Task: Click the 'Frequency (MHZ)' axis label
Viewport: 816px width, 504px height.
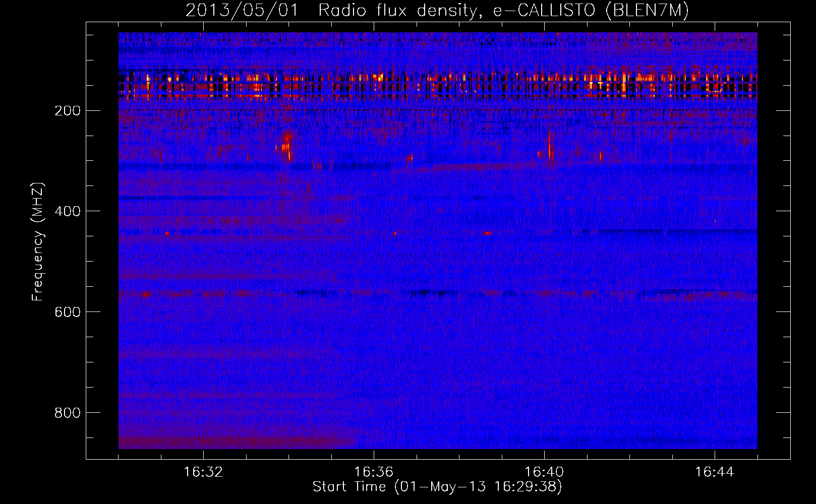Action: click(x=38, y=242)
